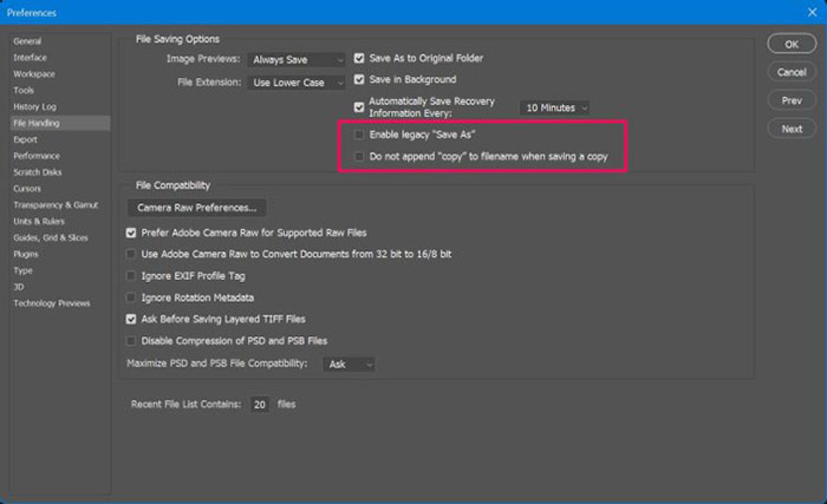Open Technology Previews section
The image size is (827, 504).
pyautogui.click(x=52, y=303)
